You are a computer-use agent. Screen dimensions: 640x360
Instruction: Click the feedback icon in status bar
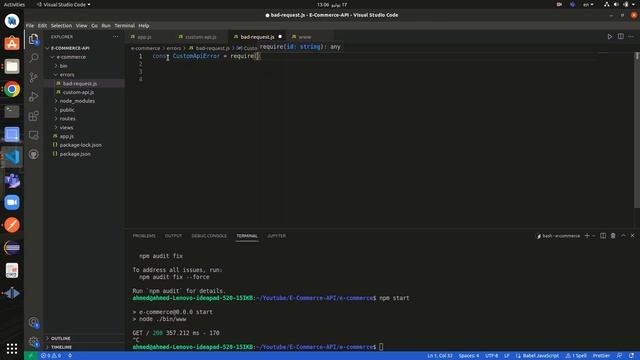click(620, 356)
